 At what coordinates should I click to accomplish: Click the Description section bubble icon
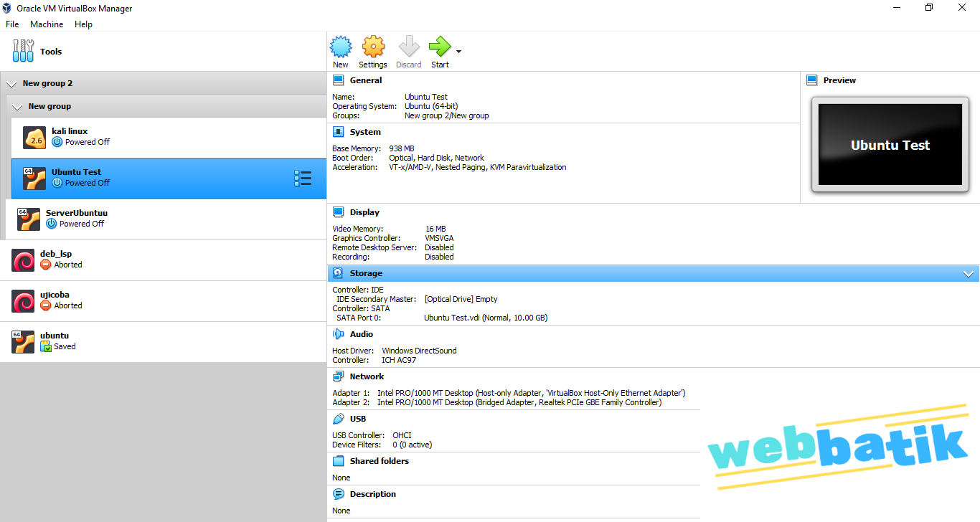(x=339, y=494)
